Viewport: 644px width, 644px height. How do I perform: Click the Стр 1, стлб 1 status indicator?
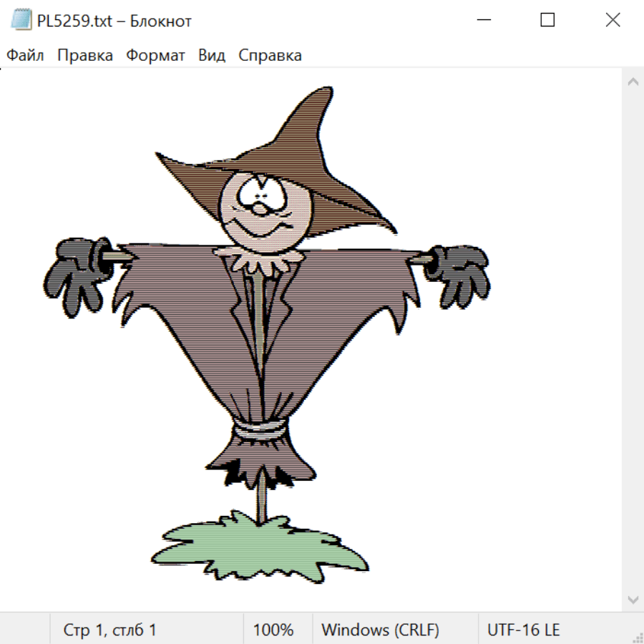pos(109,630)
